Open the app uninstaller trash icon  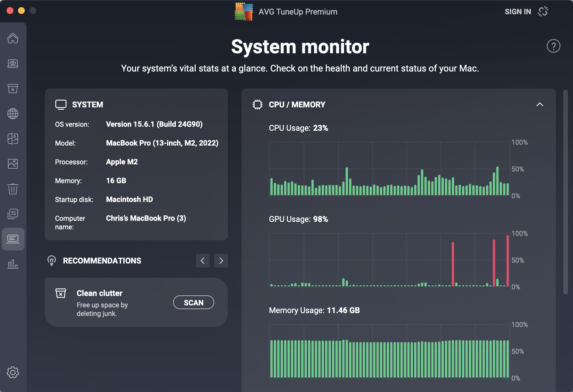coord(13,189)
